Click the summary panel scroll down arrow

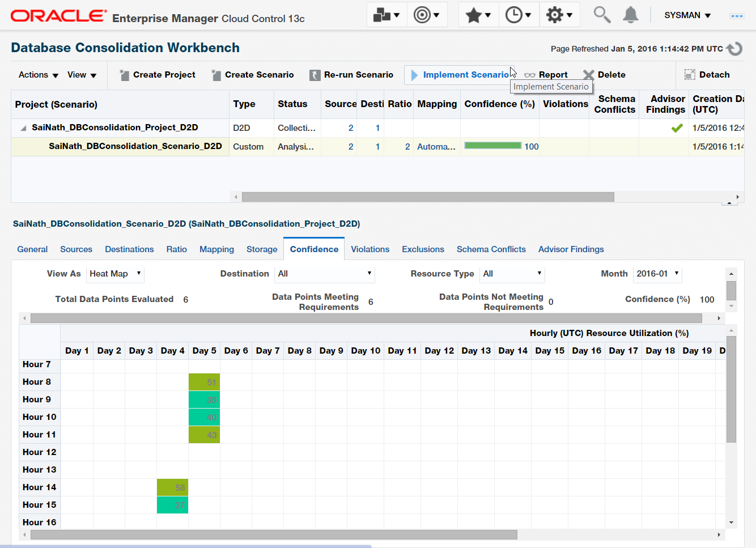[x=731, y=307]
